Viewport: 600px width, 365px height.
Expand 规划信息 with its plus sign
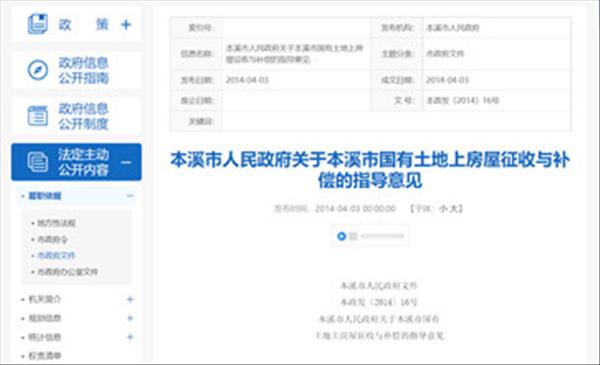point(130,318)
